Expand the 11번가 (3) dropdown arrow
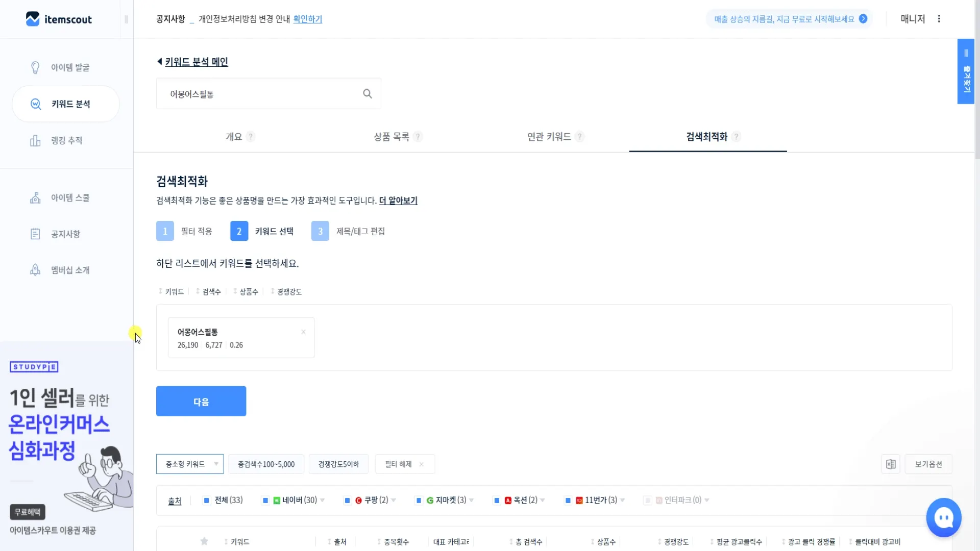980x551 pixels. 622,500
